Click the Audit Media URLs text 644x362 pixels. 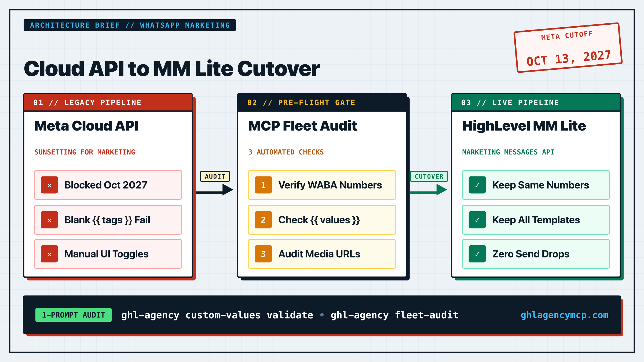[319, 254]
